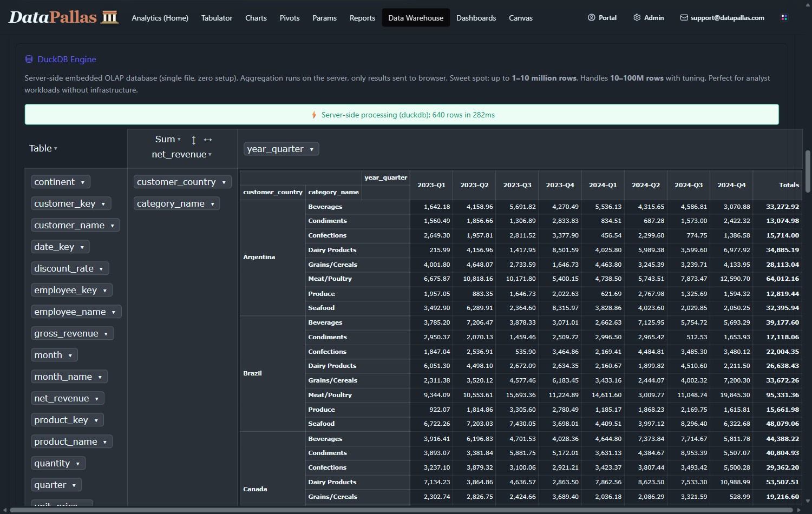The width and height of the screenshot is (812, 514).
Task: Open the net_revenue aggregator field dropdown
Action: click(x=182, y=154)
